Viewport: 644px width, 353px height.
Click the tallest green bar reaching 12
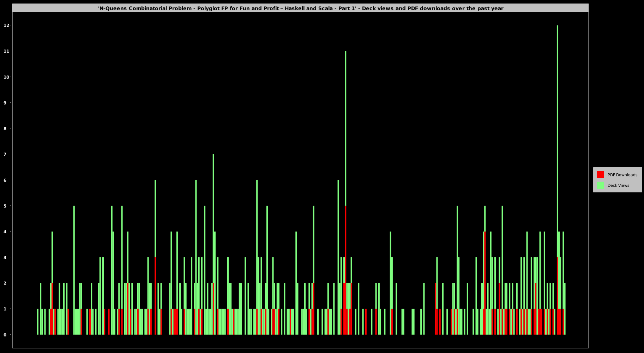[x=558, y=141]
